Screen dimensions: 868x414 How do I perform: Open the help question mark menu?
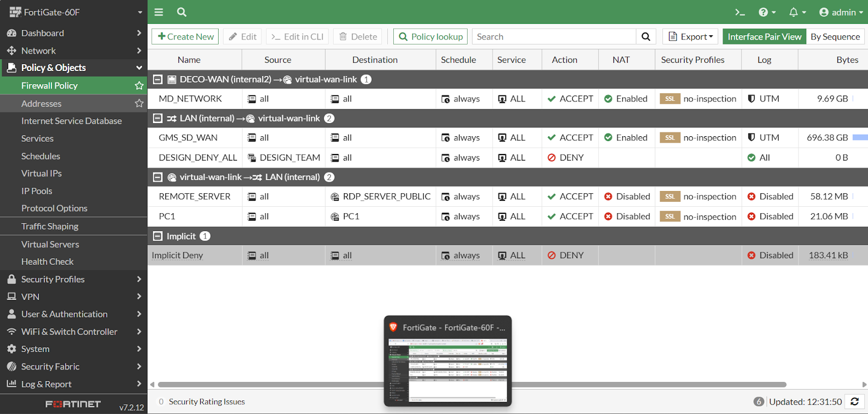point(767,12)
